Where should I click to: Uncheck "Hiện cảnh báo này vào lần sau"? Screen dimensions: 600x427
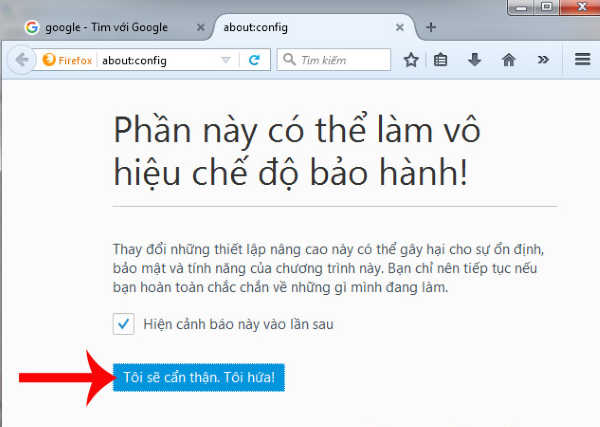pyautogui.click(x=123, y=324)
